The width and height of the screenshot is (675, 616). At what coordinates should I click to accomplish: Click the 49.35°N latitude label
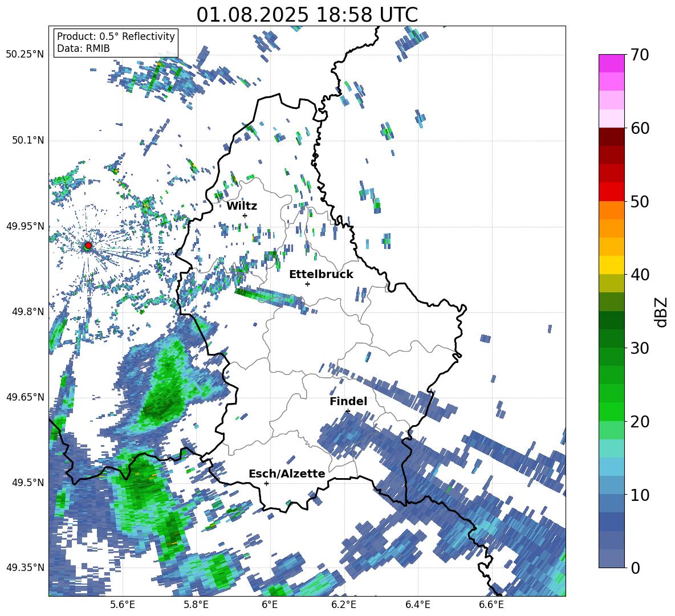click(25, 568)
